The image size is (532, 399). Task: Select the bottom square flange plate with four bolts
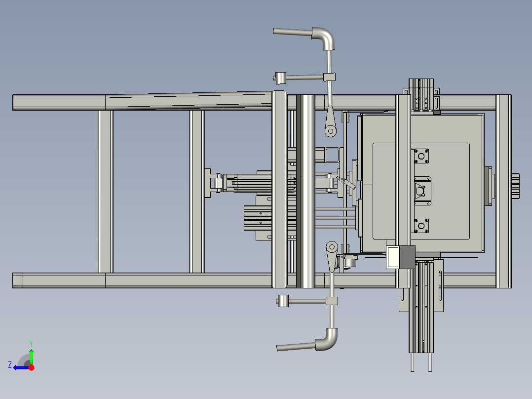(x=421, y=226)
